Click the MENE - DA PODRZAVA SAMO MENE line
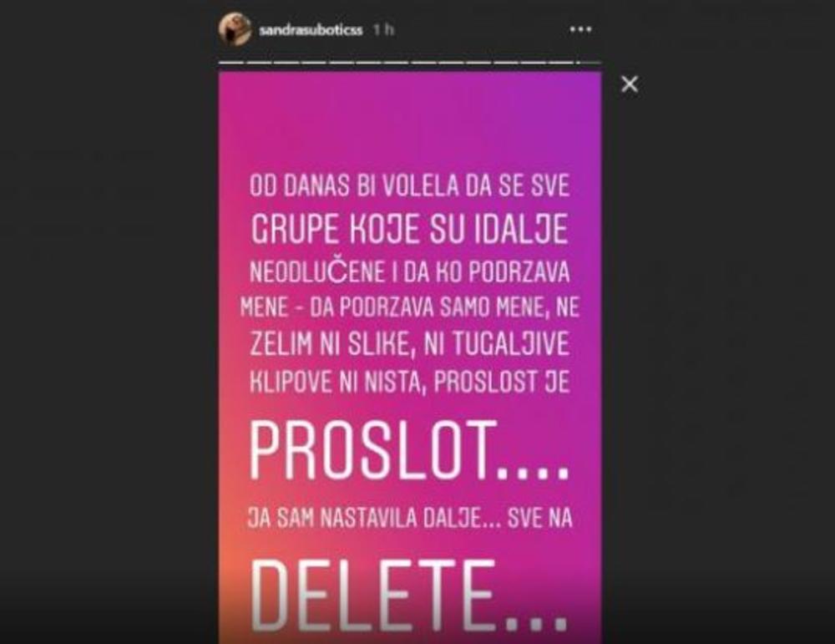This screenshot has height=644, width=835. [x=409, y=307]
